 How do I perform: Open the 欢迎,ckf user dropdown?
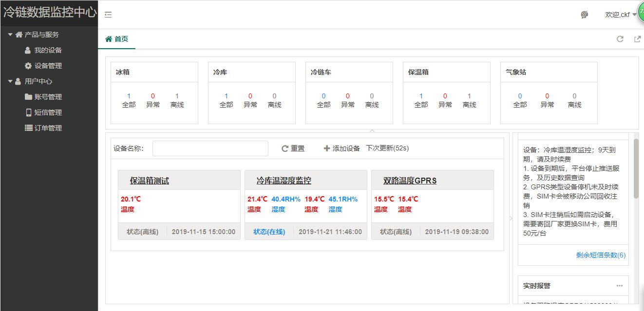click(620, 15)
